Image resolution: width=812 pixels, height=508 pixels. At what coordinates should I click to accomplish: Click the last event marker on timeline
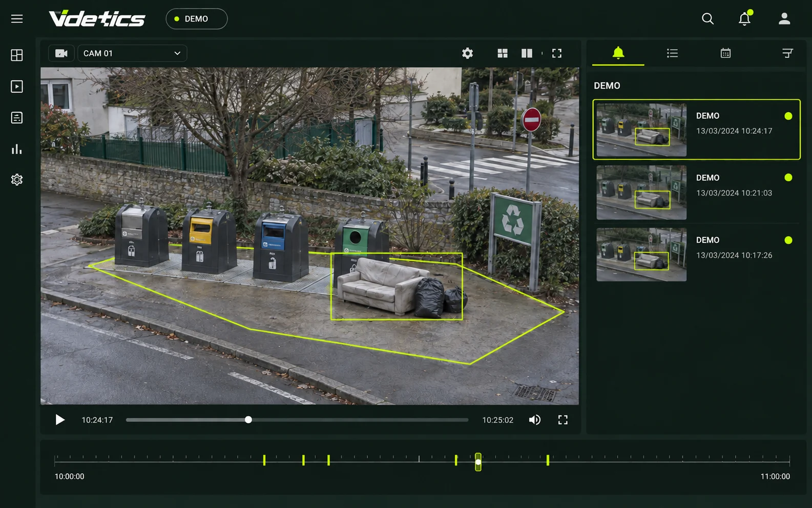(x=548, y=460)
